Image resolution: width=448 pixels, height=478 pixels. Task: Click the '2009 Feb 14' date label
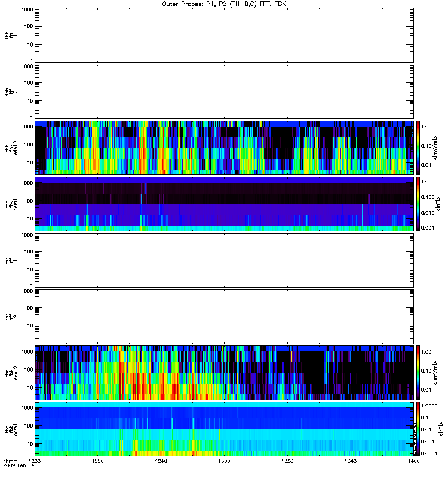pos(19,466)
